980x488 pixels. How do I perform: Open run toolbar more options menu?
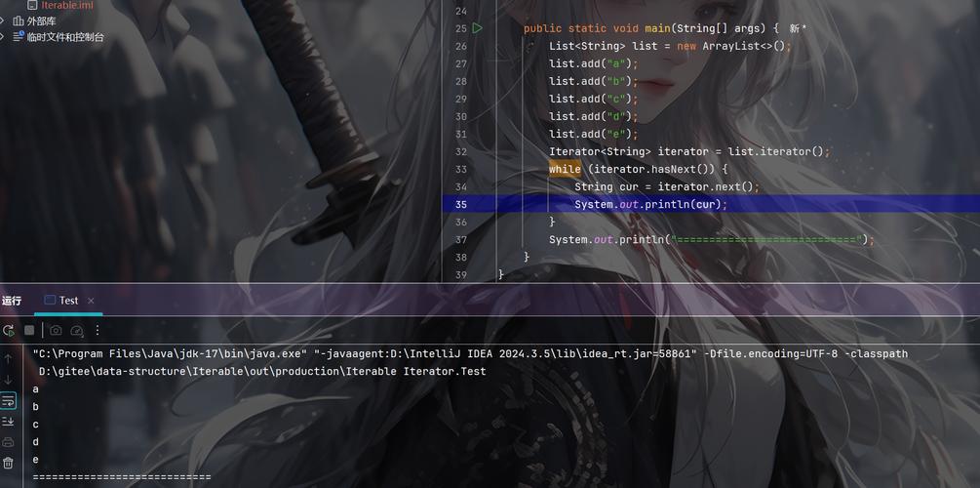click(97, 330)
